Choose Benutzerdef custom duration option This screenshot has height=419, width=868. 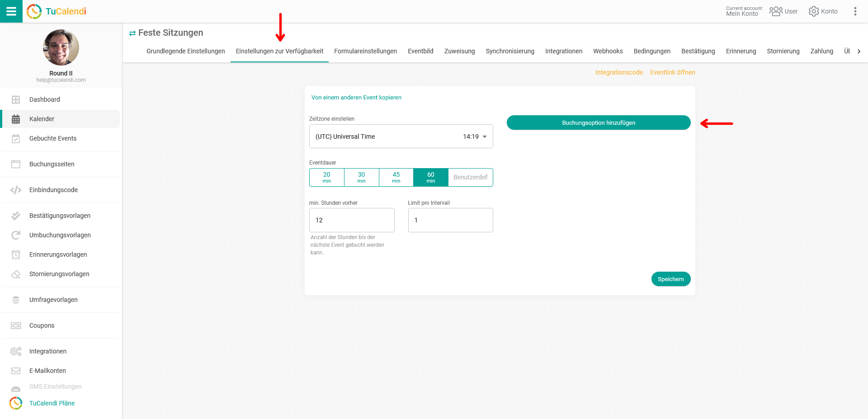(470, 177)
